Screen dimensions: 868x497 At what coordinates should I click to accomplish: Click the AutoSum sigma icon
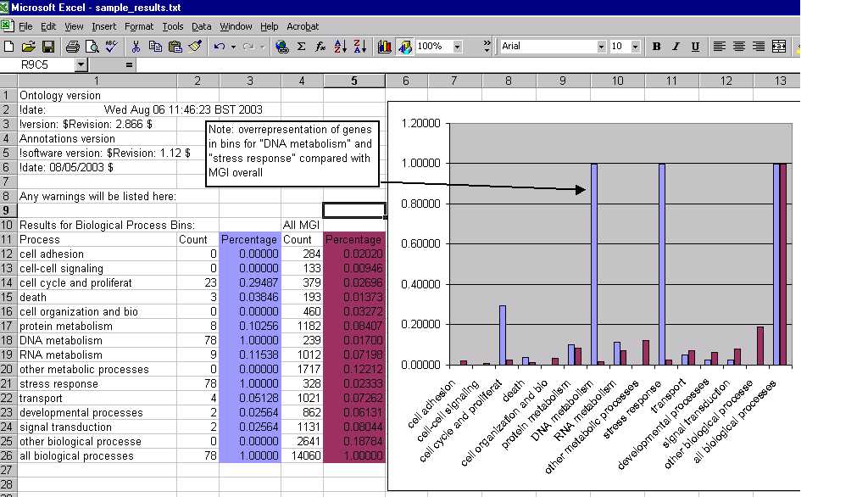click(301, 47)
